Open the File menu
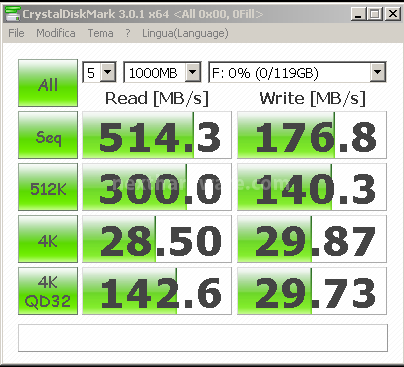This screenshot has height=367, width=404. pos(16,33)
